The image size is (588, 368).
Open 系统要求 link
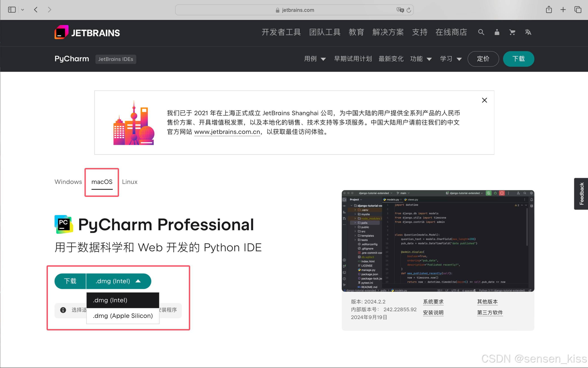pos(433,302)
